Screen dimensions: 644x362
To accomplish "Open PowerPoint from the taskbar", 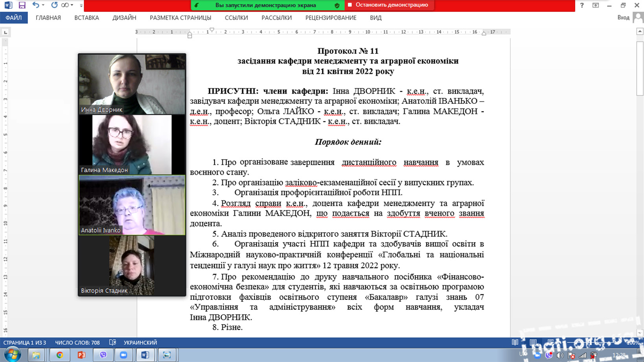I will (x=81, y=355).
